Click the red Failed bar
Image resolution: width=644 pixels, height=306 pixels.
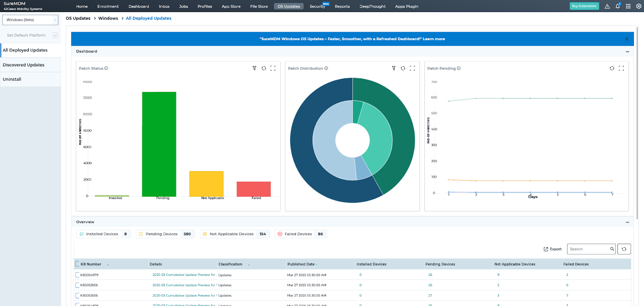coord(254,189)
